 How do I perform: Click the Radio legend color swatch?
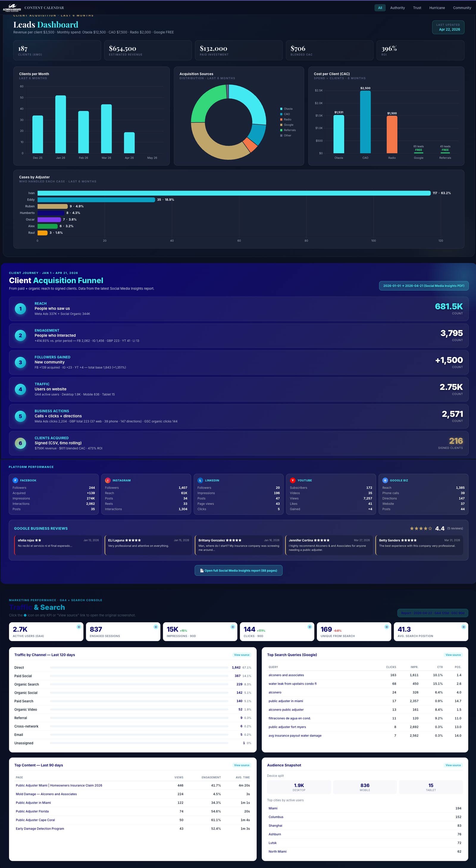pyautogui.click(x=281, y=120)
